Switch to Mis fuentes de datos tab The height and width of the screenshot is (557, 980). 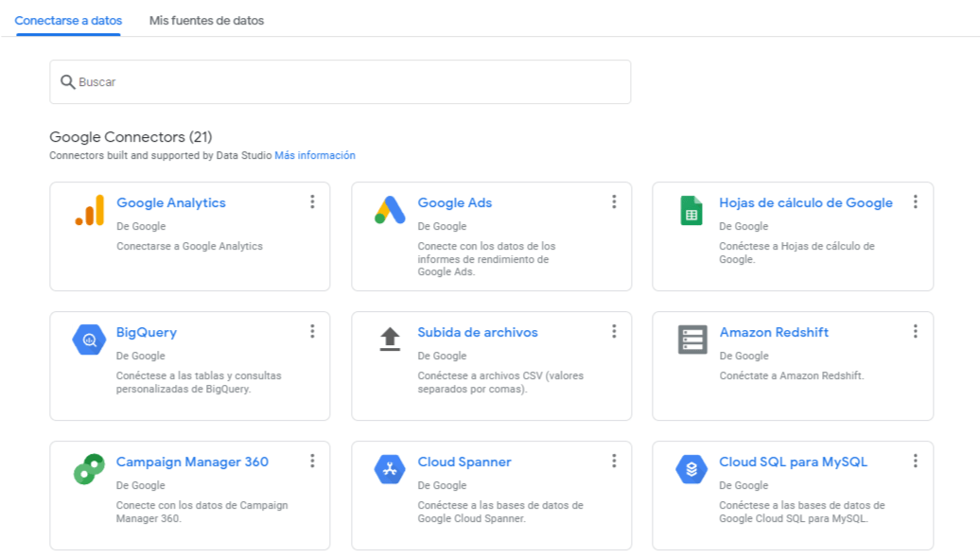(x=206, y=21)
